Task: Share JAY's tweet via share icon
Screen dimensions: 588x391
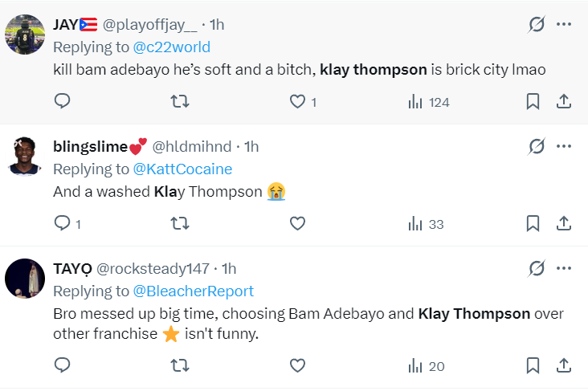Action: (564, 101)
